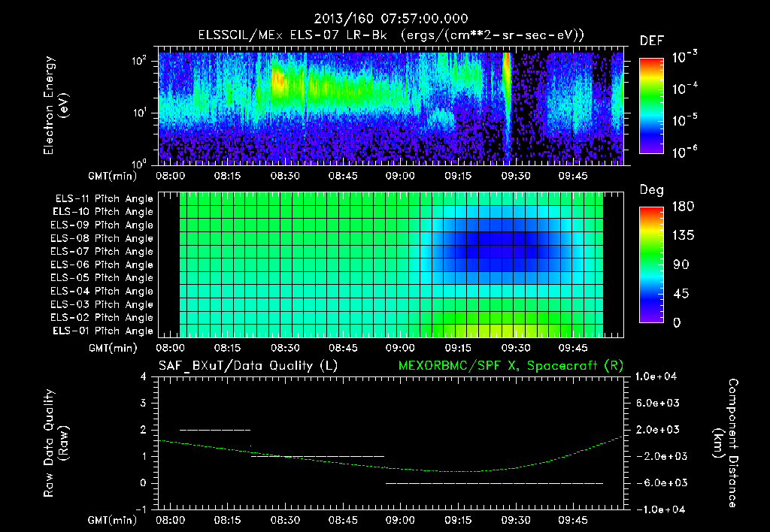This screenshot has height=532, width=770.
Task: Click the DEF color bar legend
Action: point(651,105)
